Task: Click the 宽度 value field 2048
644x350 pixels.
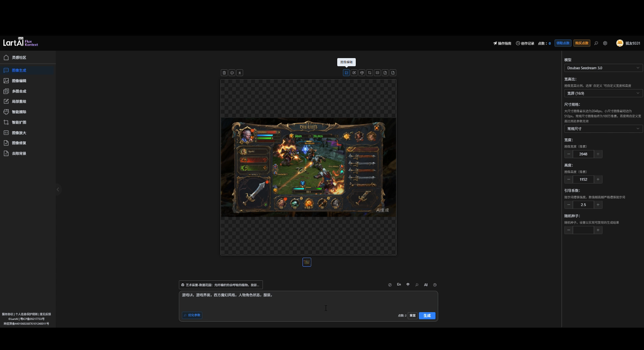Action: click(583, 154)
